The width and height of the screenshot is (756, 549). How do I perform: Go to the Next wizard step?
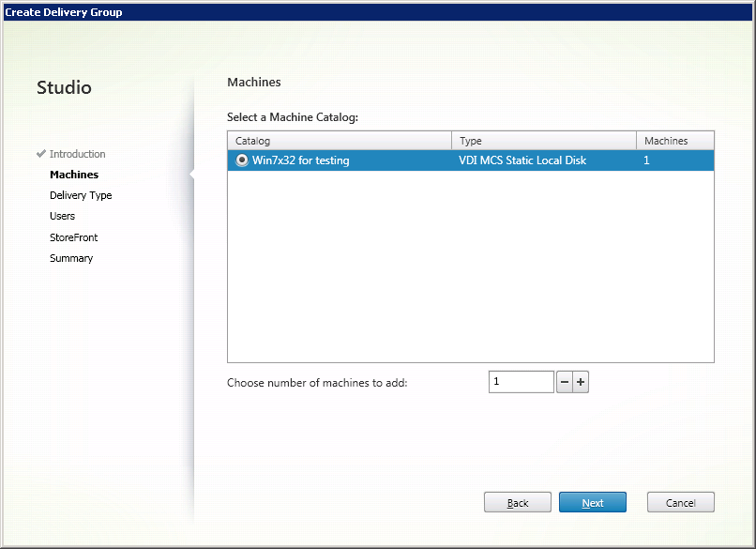[x=593, y=503]
